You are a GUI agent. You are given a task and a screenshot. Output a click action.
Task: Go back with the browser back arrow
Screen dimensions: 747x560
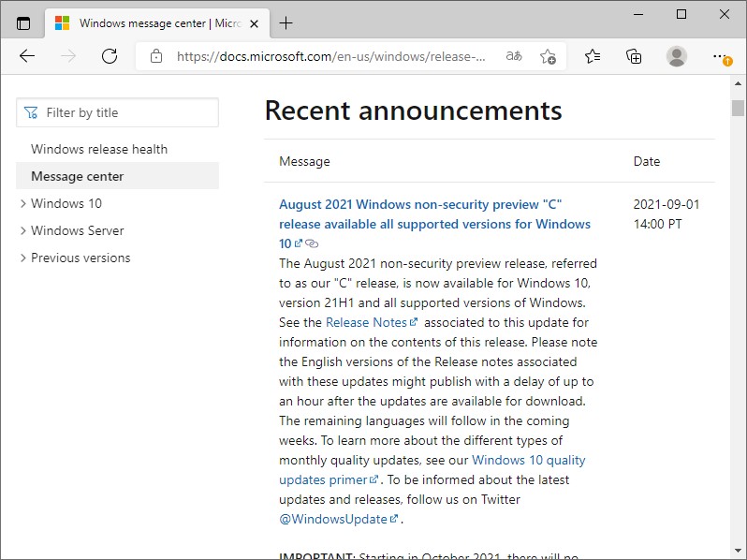click(x=27, y=56)
